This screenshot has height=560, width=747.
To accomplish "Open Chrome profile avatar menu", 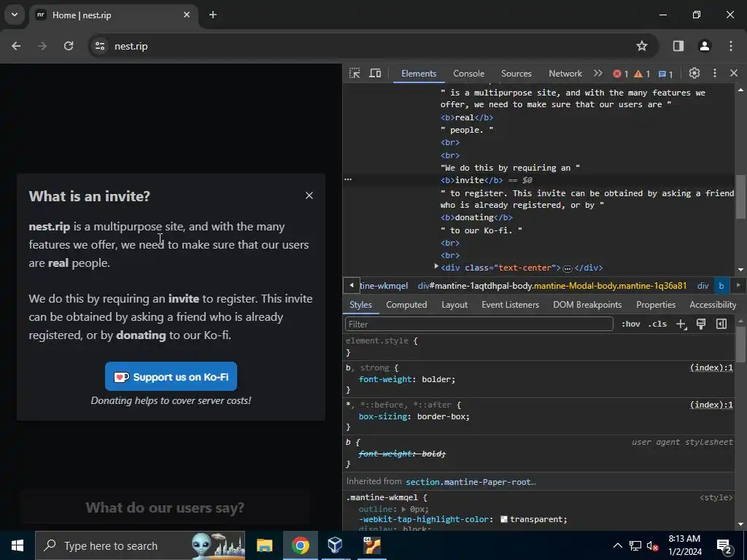I will pyautogui.click(x=705, y=46).
